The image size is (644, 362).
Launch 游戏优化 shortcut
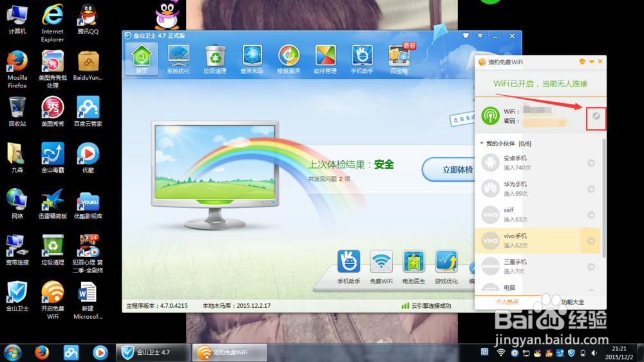click(446, 267)
